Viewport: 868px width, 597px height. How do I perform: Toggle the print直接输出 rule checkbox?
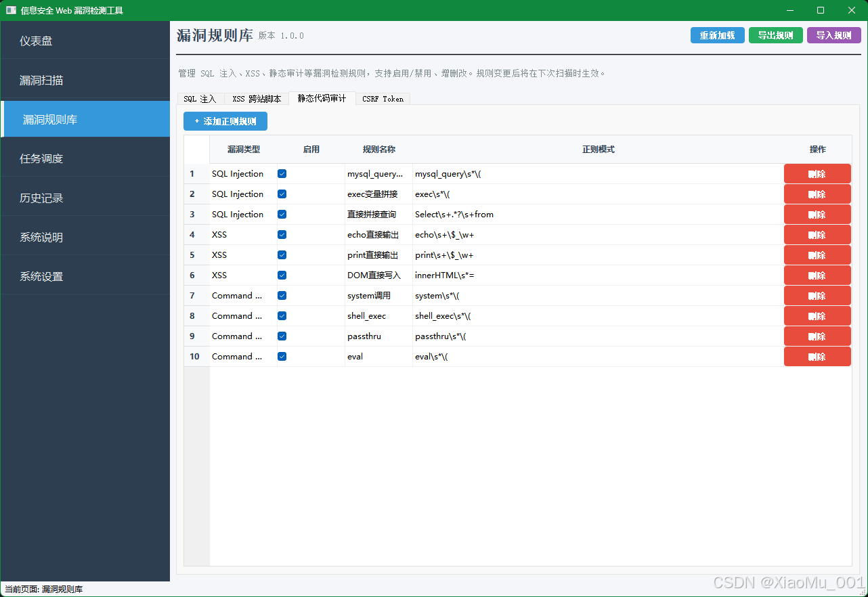pyautogui.click(x=282, y=255)
